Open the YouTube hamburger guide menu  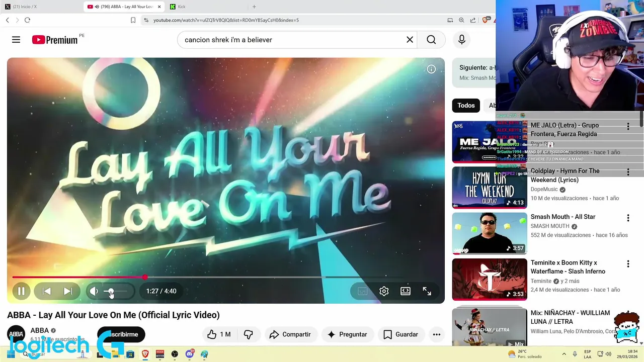tap(16, 40)
